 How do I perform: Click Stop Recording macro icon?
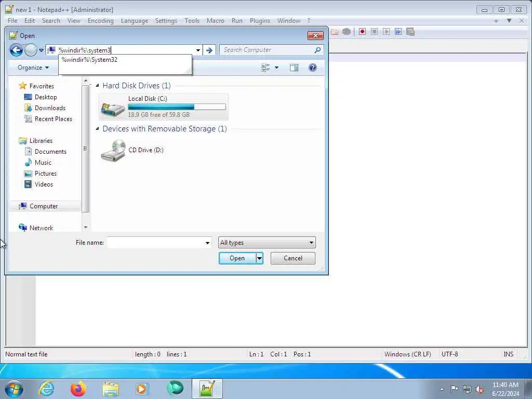click(374, 32)
